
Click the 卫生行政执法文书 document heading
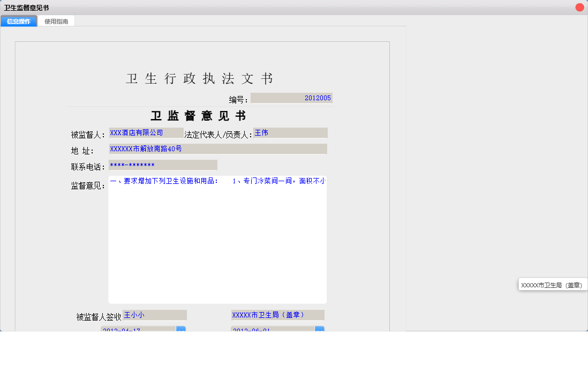click(200, 79)
